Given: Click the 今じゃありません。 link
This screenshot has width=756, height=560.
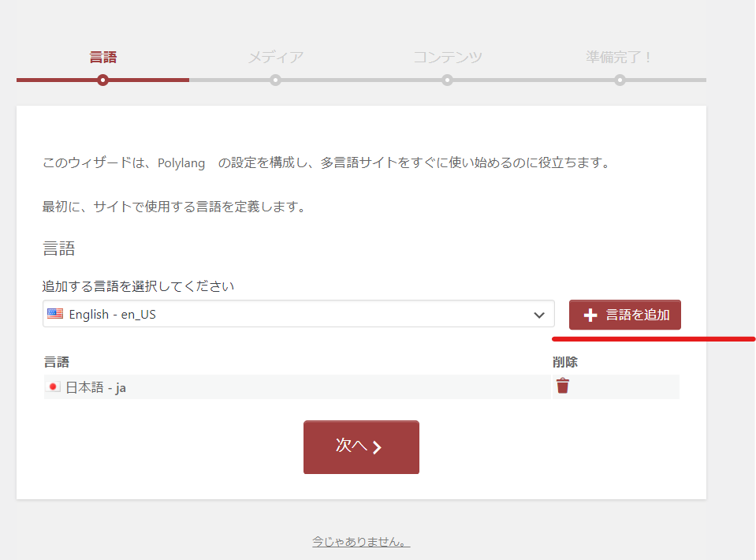Looking at the screenshot, I should pos(361,542).
